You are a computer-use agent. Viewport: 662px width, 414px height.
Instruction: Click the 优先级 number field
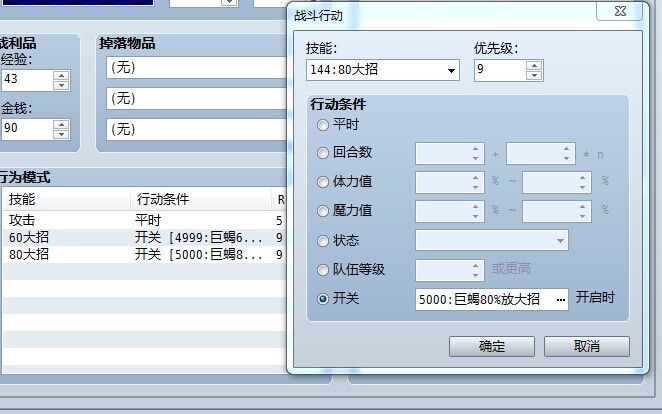click(x=500, y=70)
